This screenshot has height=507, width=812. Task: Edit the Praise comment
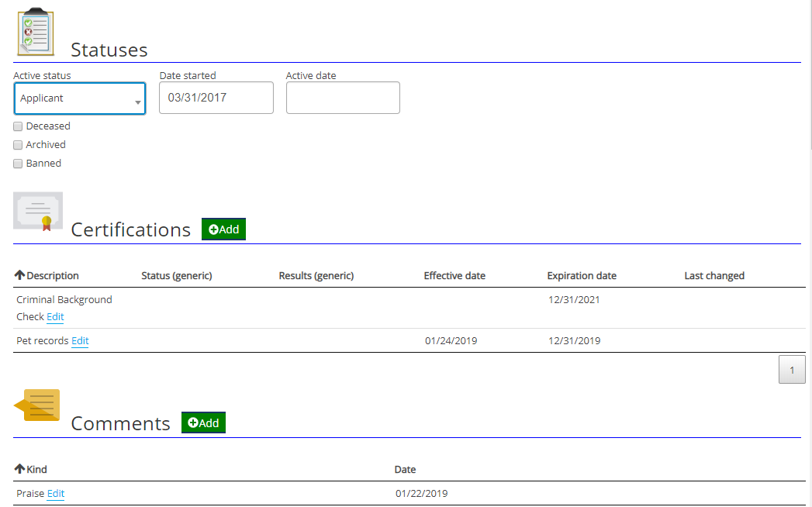pos(56,494)
